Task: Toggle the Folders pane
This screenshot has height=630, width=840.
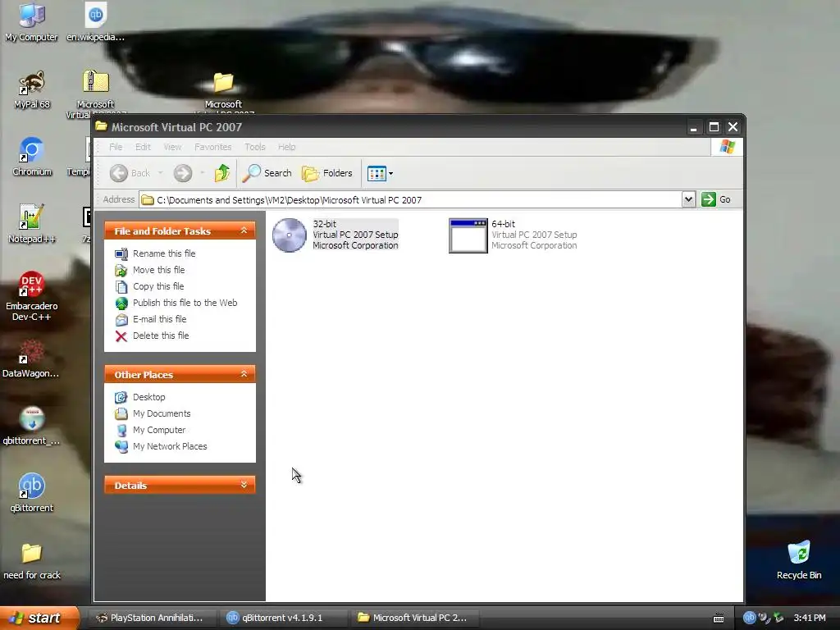Action: pyautogui.click(x=326, y=173)
